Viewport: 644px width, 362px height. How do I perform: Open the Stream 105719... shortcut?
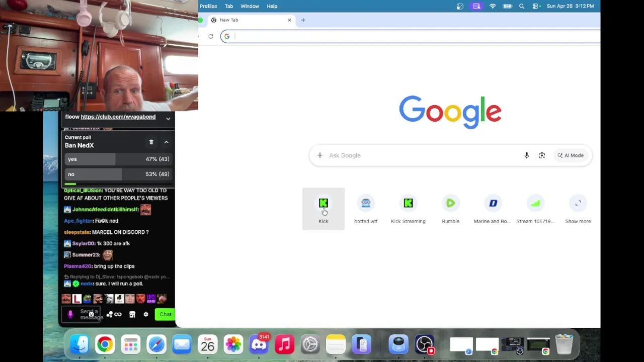pyautogui.click(x=535, y=209)
